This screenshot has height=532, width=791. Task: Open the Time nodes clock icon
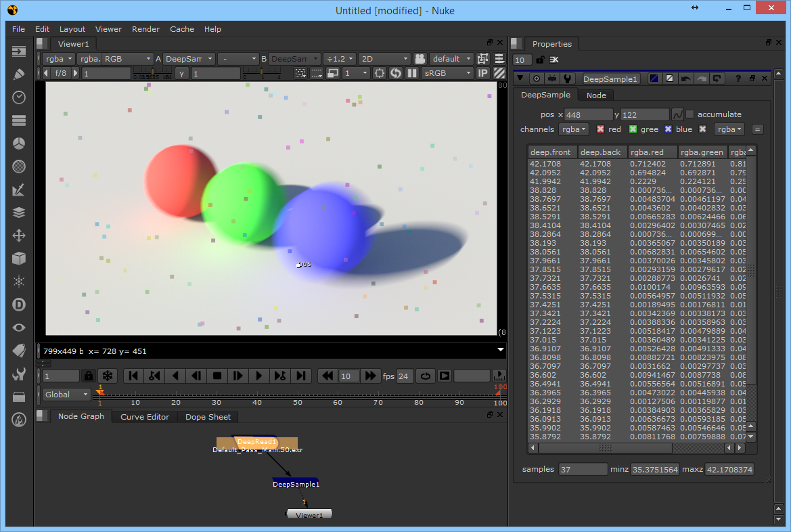tap(19, 97)
